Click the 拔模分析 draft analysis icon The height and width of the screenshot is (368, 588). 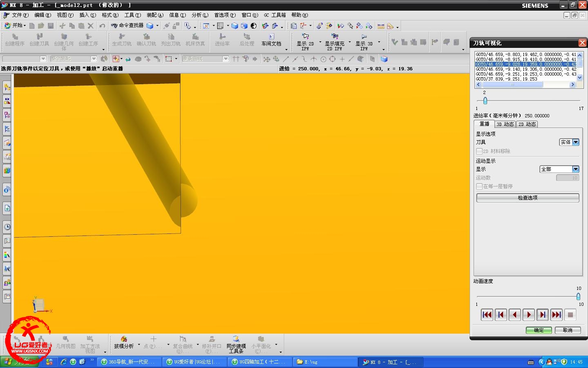pos(124,343)
